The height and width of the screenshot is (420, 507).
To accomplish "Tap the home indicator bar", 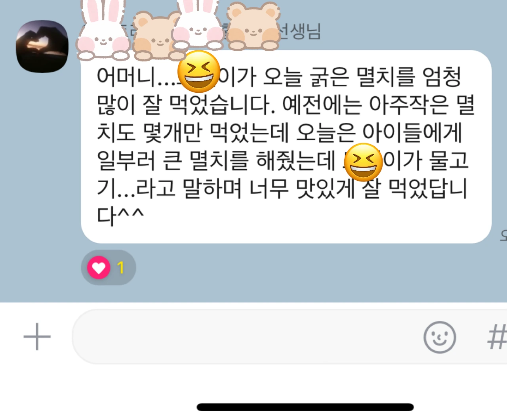I will (x=305, y=407).
